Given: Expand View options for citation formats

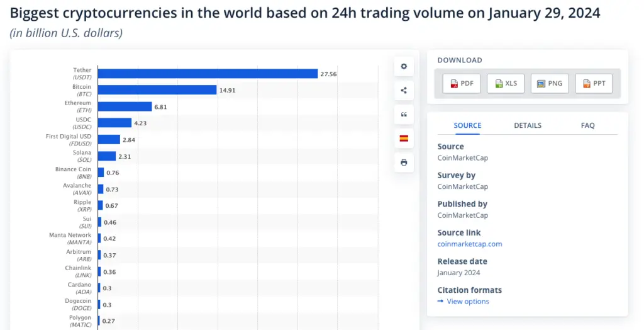Looking at the screenshot, I should pyautogui.click(x=467, y=302).
